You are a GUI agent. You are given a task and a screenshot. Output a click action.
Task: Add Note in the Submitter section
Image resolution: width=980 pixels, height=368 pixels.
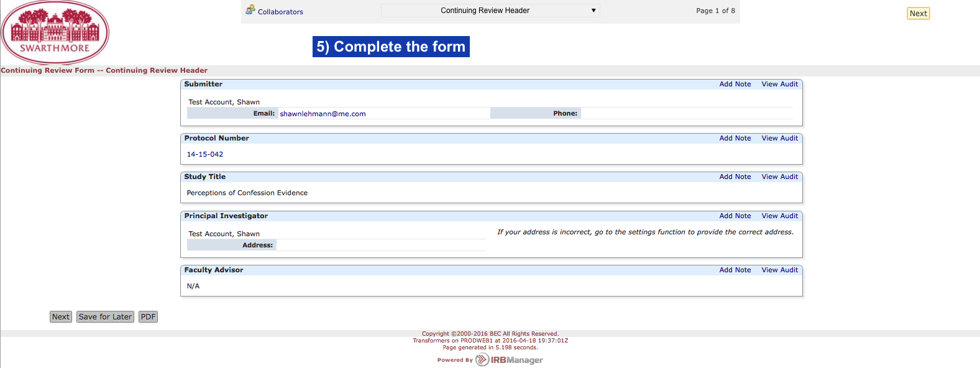click(735, 85)
